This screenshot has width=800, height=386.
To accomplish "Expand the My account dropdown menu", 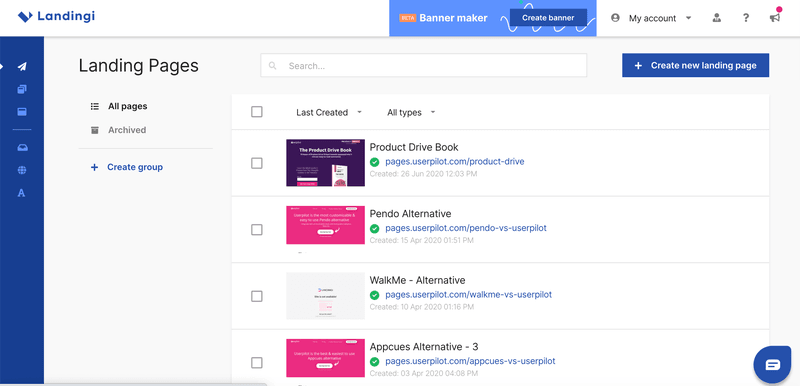I will coord(660,18).
